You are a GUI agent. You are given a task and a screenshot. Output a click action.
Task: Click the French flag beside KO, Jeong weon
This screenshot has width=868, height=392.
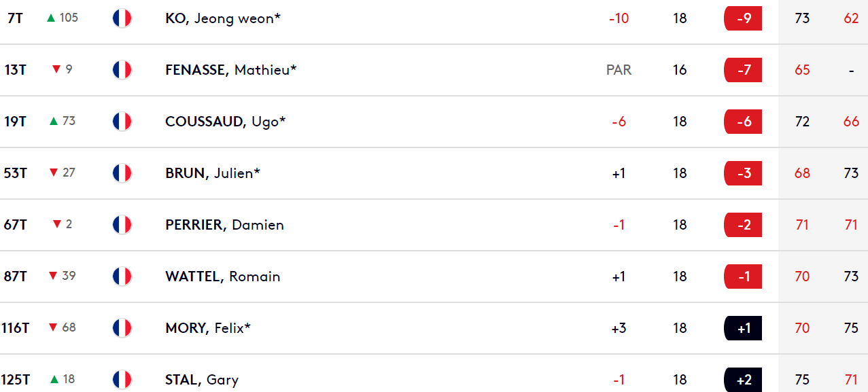click(122, 18)
